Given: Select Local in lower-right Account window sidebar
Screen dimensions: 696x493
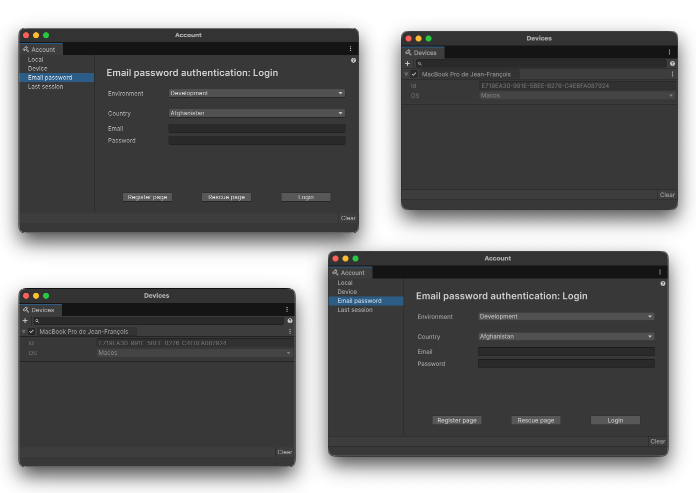Looking at the screenshot, I should click(345, 283).
